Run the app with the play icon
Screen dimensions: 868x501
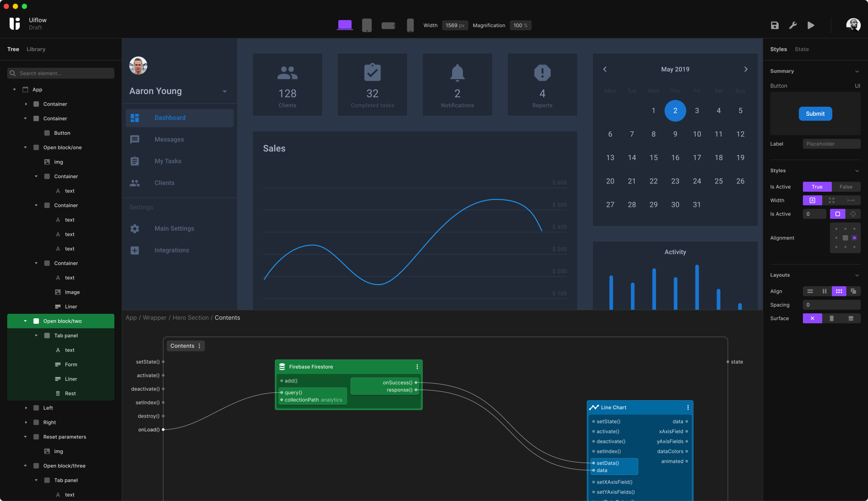811,25
